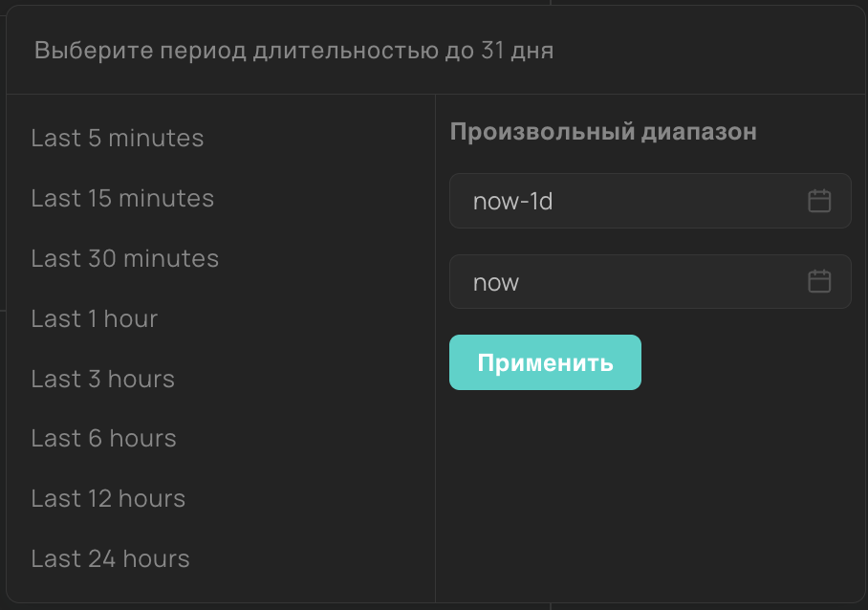Open calendar picker for the now field
Viewport: 868px width, 610px height.
pyautogui.click(x=819, y=281)
